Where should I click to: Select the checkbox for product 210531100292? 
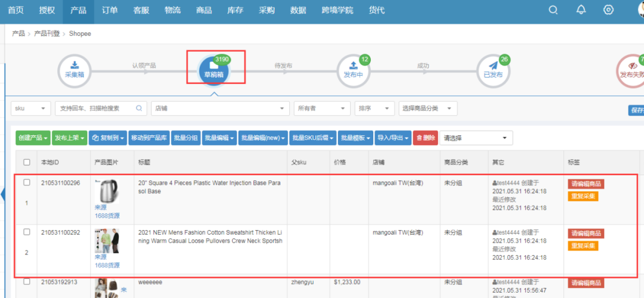pos(27,232)
